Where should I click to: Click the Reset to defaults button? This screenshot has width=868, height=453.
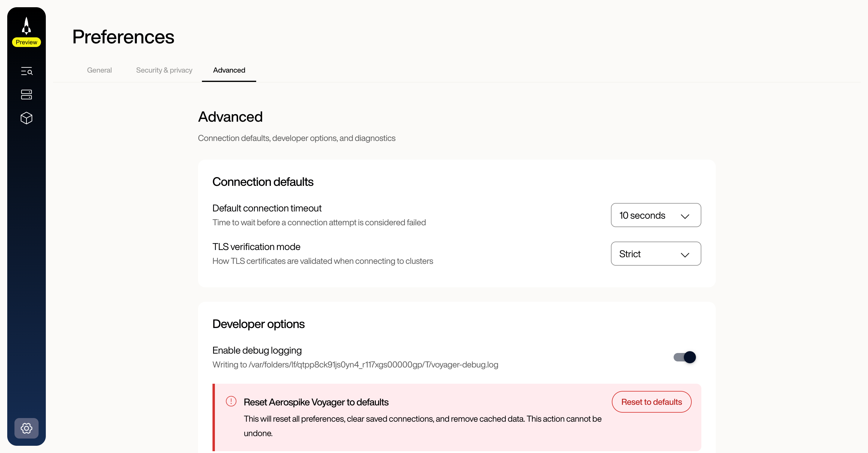coord(651,401)
